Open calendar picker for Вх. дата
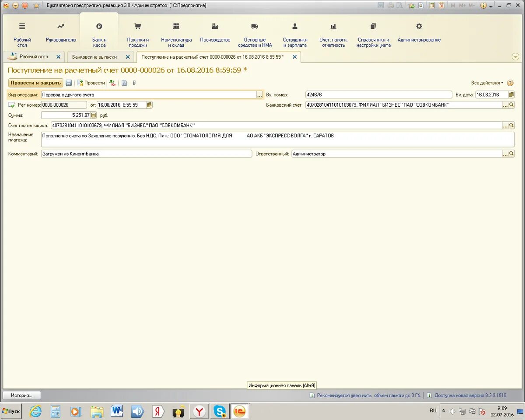The image size is (525, 420). pos(511,94)
